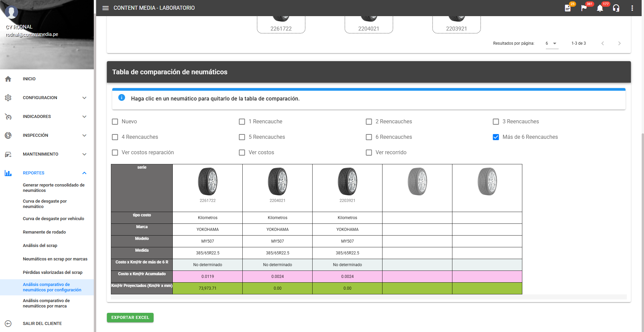
Task: Expand the CONFIGURACION menu chevron
Action: 84,98
